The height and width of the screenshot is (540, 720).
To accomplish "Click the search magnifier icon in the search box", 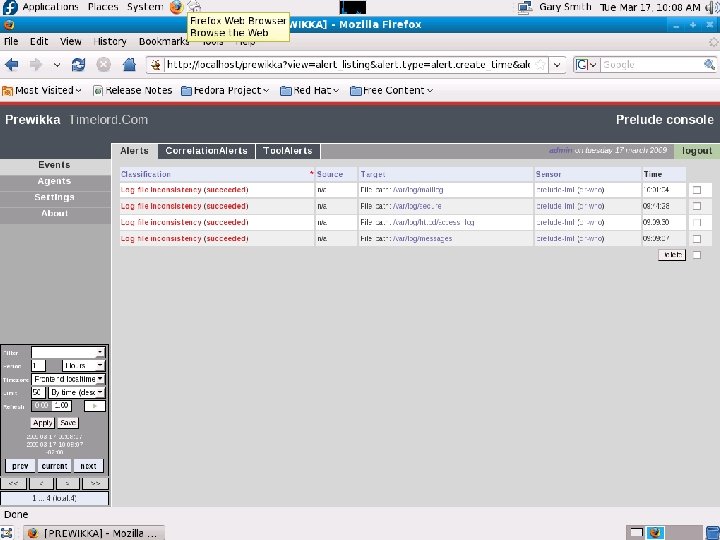I will click(x=709, y=65).
